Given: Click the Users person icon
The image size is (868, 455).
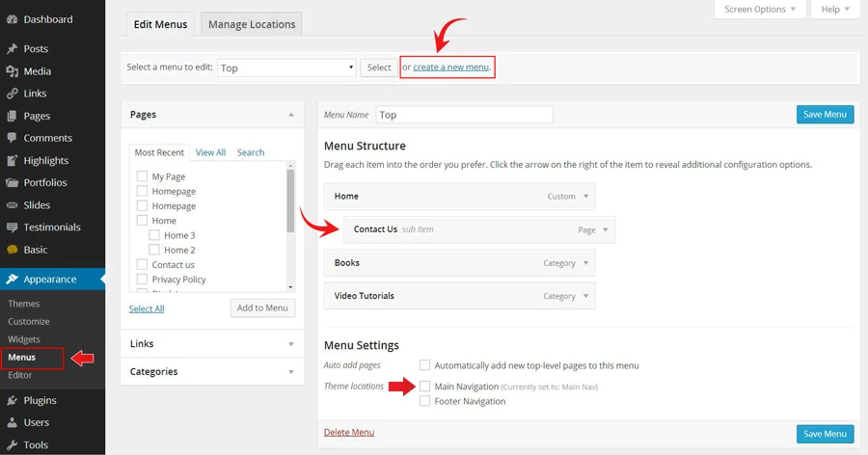Looking at the screenshot, I should [x=12, y=422].
